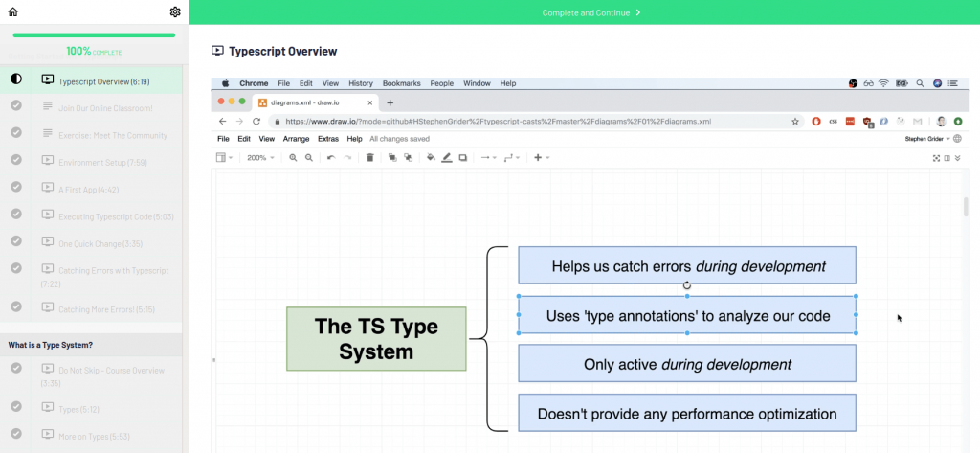Open draw.io Arrange menu
Viewport: 980px width, 453px height.
coord(296,139)
